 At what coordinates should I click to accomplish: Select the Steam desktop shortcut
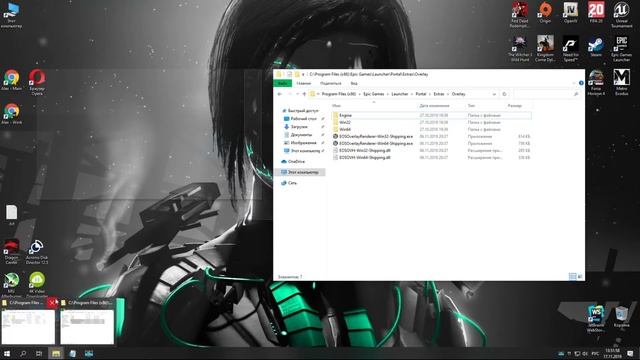click(x=596, y=46)
